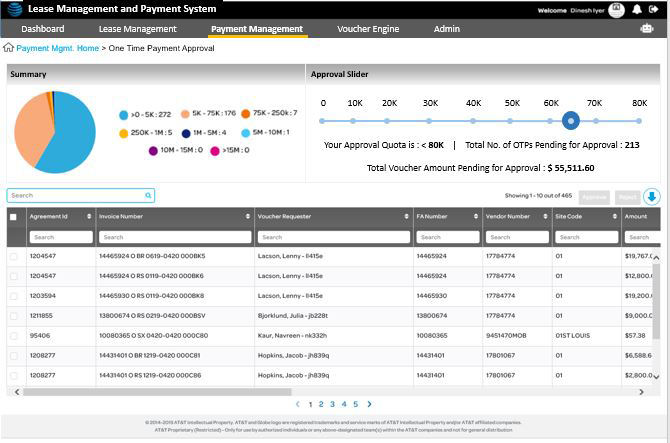Click table horizontal scroll right arrow
This screenshot has width=670, height=443.
[641, 392]
